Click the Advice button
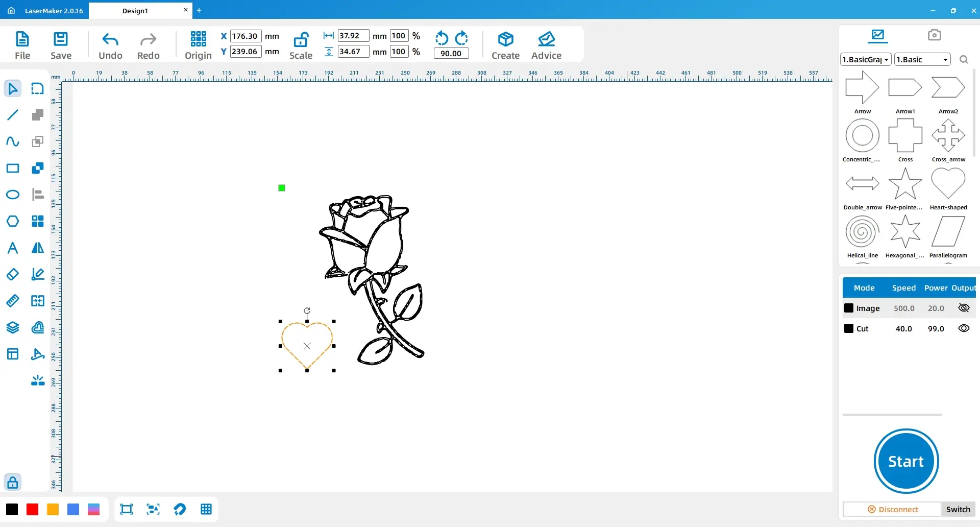The width and height of the screenshot is (980, 527). click(546, 45)
